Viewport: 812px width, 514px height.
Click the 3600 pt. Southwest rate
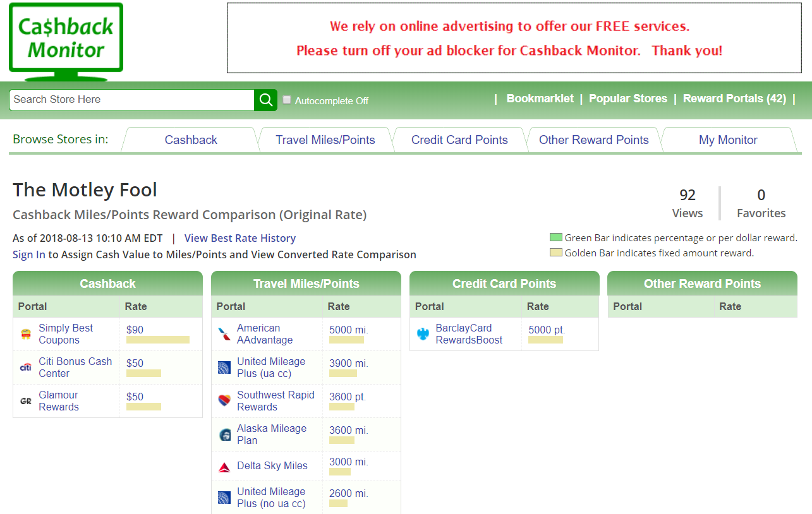348,397
